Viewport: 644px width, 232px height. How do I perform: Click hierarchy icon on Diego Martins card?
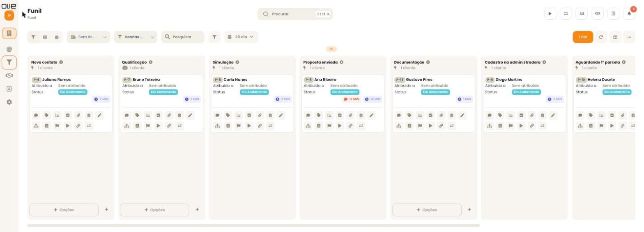490,126
